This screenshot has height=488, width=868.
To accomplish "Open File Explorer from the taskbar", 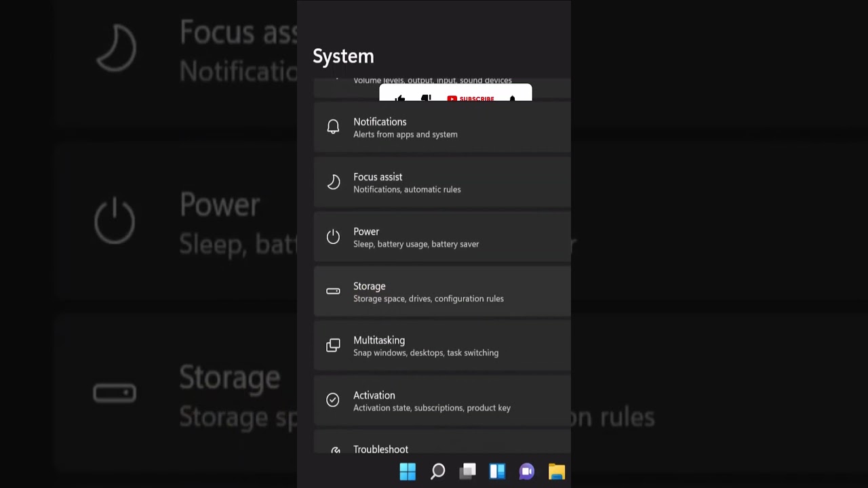I will tap(557, 472).
